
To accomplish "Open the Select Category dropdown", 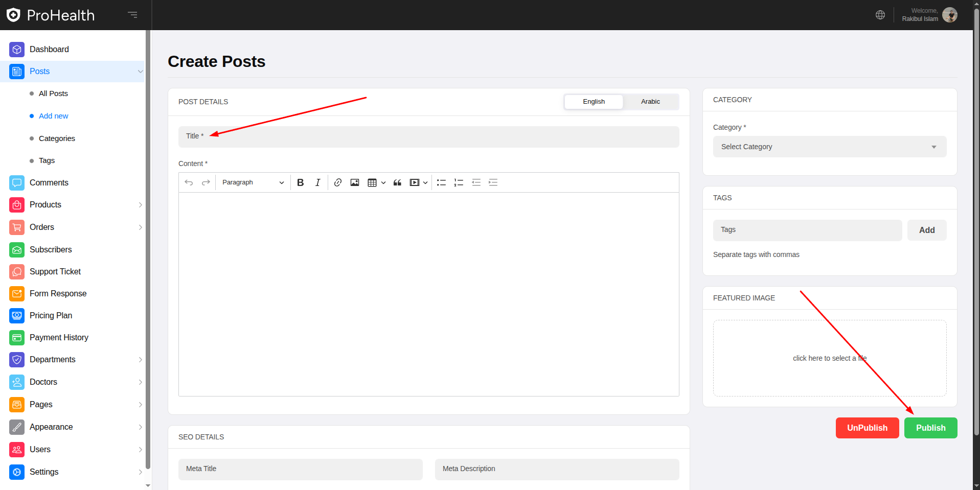I will [x=829, y=147].
